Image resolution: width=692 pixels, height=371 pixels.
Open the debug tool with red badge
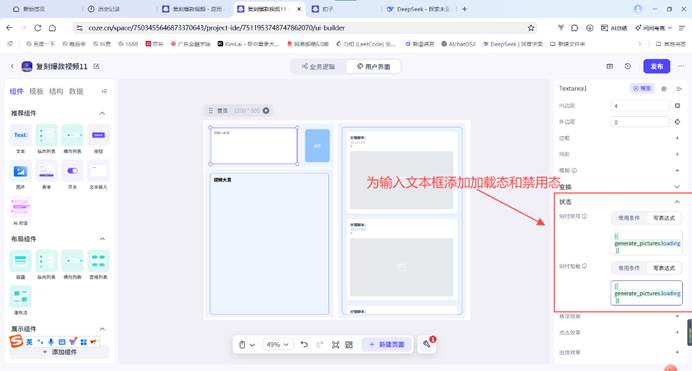[x=427, y=344]
